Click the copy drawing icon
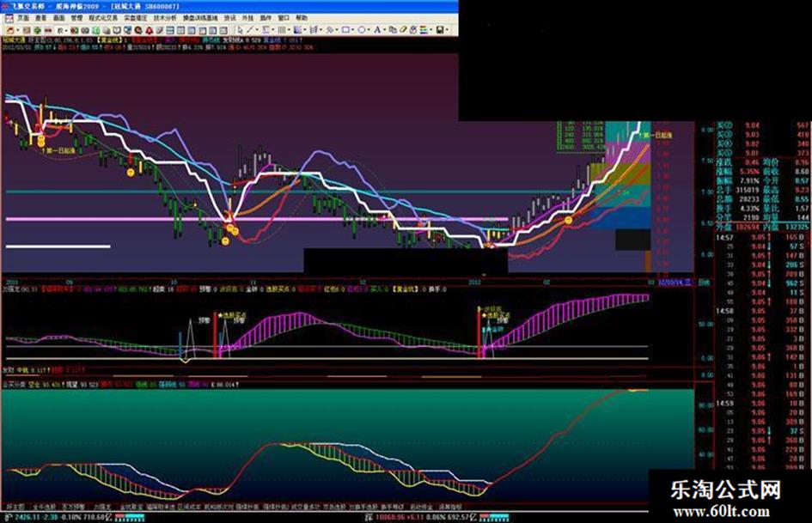Screen dimensions: 812x523 pyautogui.click(x=392, y=30)
